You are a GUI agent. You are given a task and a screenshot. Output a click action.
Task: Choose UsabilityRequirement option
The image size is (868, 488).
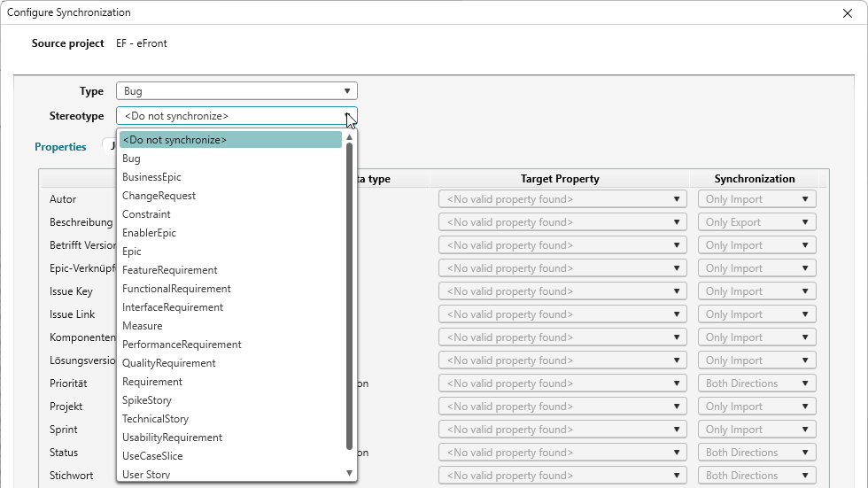tap(230, 438)
